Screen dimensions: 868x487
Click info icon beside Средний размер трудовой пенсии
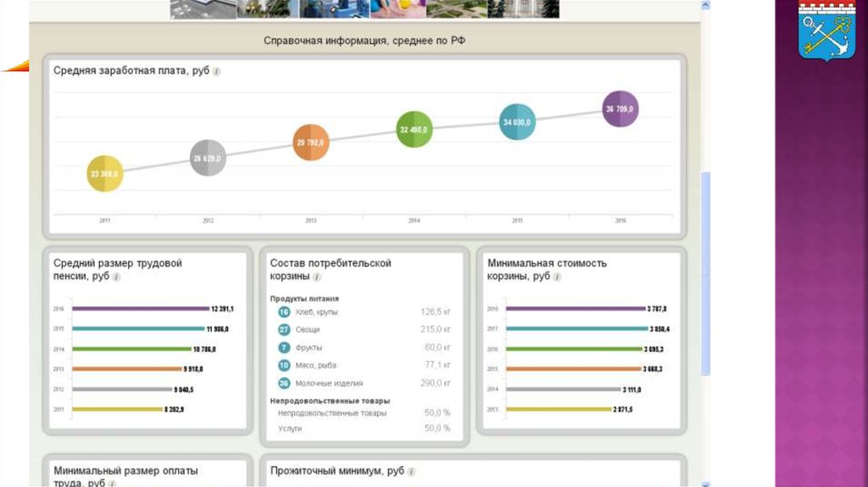pyautogui.click(x=117, y=277)
